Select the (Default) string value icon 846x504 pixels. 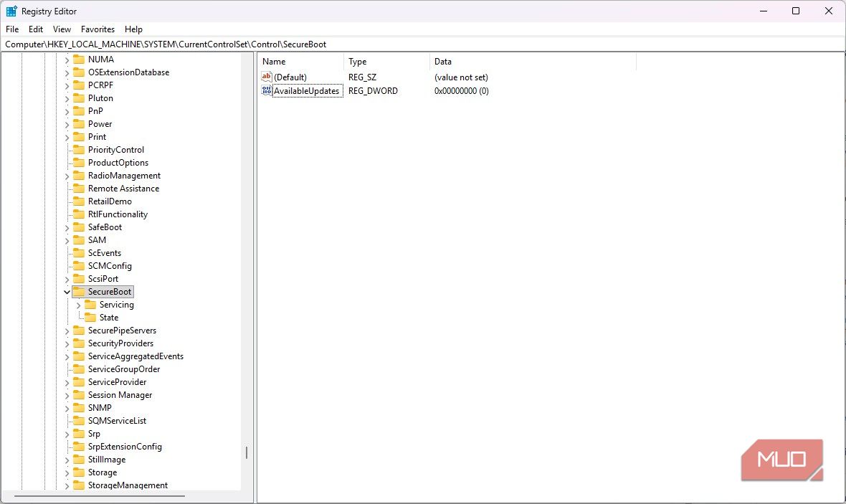pos(267,77)
